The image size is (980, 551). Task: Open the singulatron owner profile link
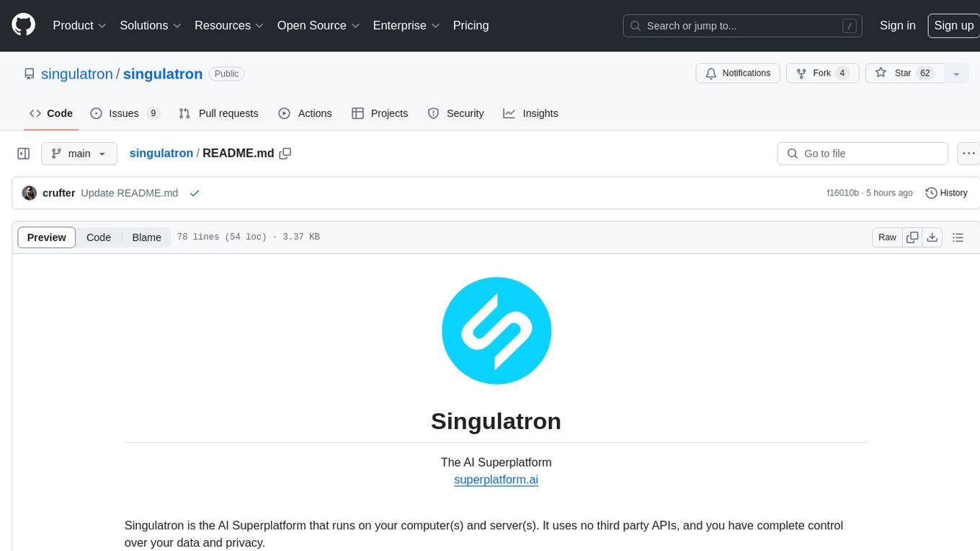[x=77, y=74]
